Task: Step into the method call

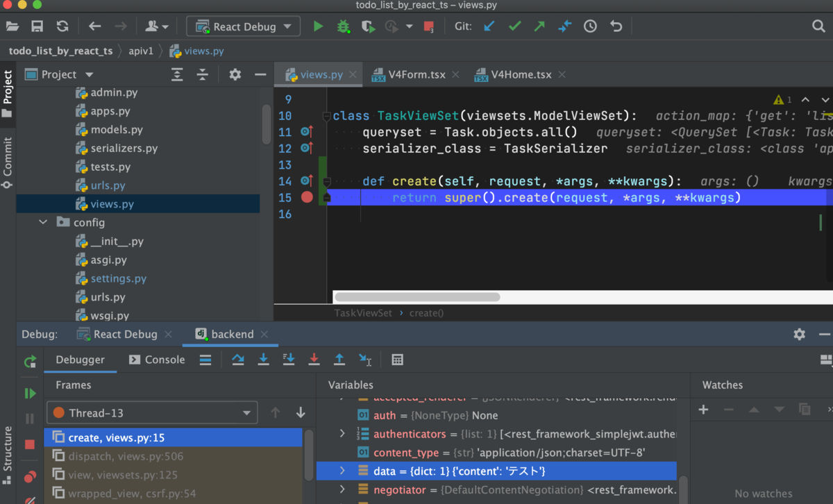Action: (263, 359)
